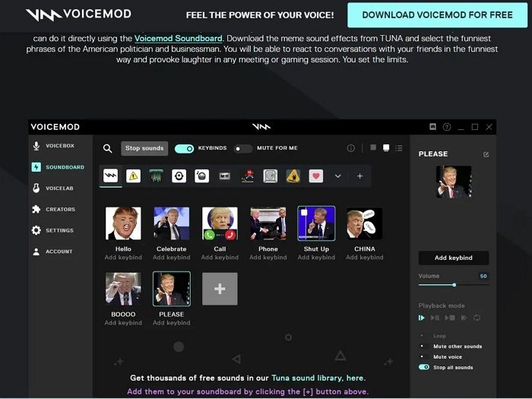
Task: Open the Voicebox sidebar section
Action: (x=59, y=146)
